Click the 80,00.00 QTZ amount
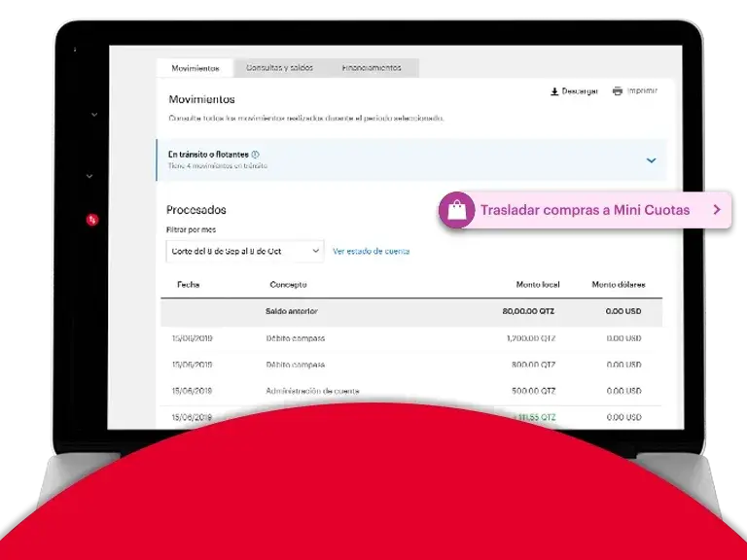The image size is (747, 560). click(x=528, y=311)
